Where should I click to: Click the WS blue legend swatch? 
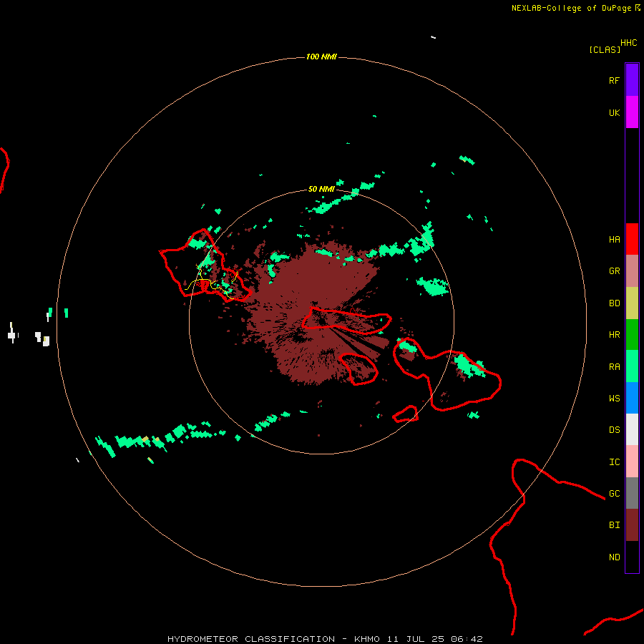632,398
